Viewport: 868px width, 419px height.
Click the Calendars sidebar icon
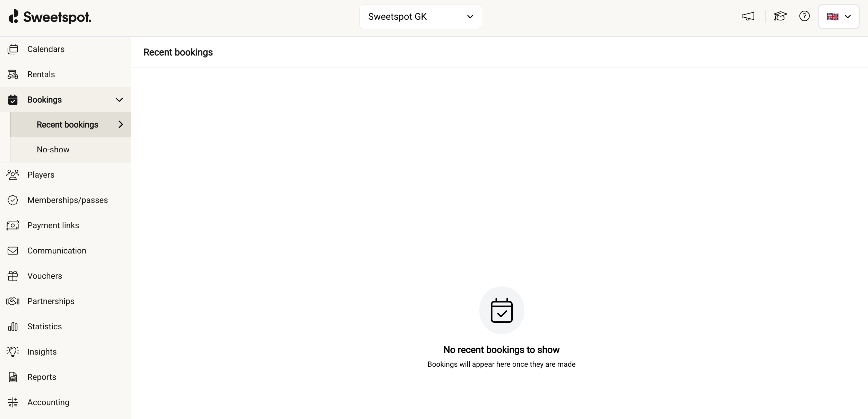(x=13, y=49)
